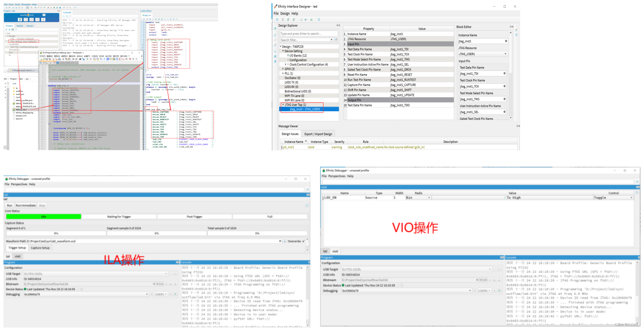This screenshot has height=329, width=644.
Task: Click the browse icon next to Waveform Path
Action: pyautogui.click(x=284, y=241)
